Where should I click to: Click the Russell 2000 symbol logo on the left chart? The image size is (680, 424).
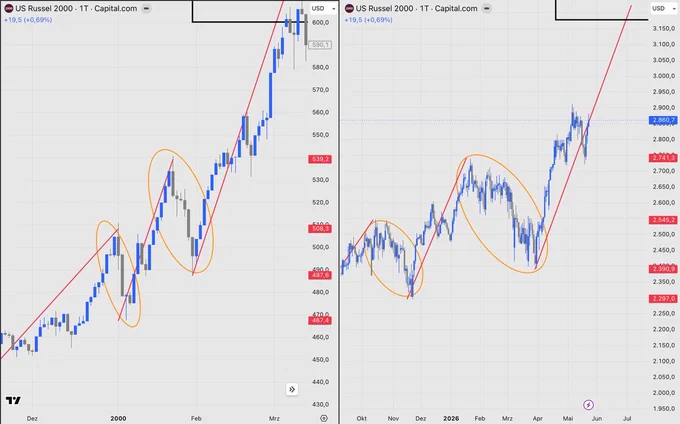tap(9, 8)
